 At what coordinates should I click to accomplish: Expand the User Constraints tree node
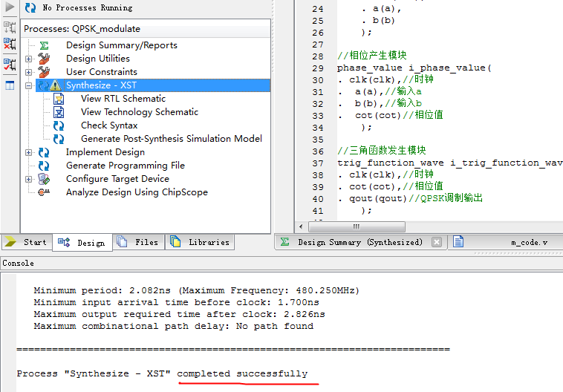(28, 72)
